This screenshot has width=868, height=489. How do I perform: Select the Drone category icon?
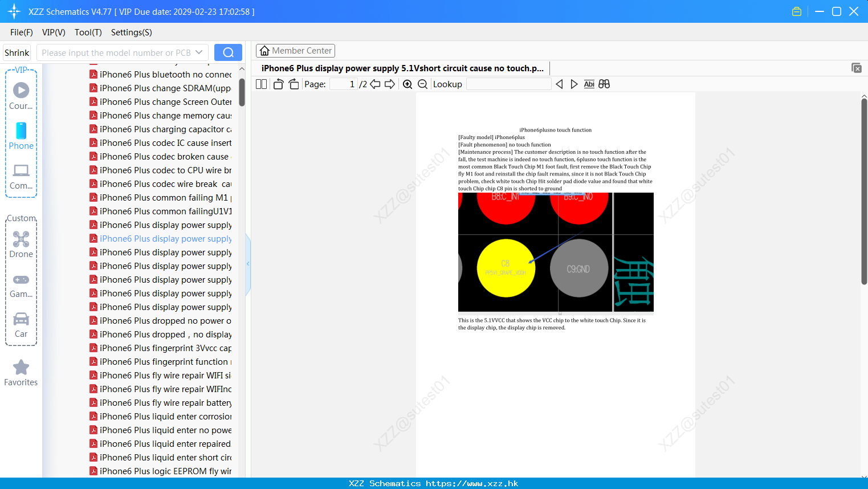coord(21,239)
